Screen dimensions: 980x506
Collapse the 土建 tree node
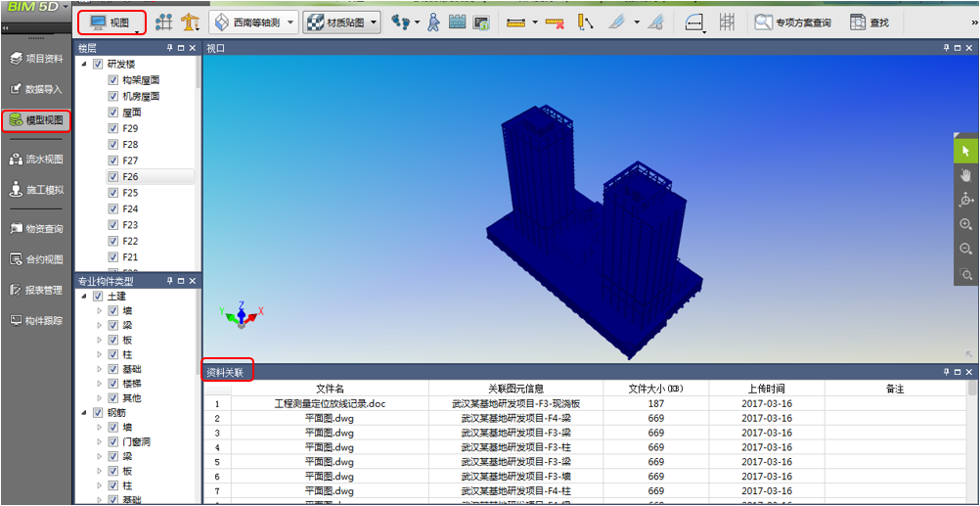pos(84,297)
